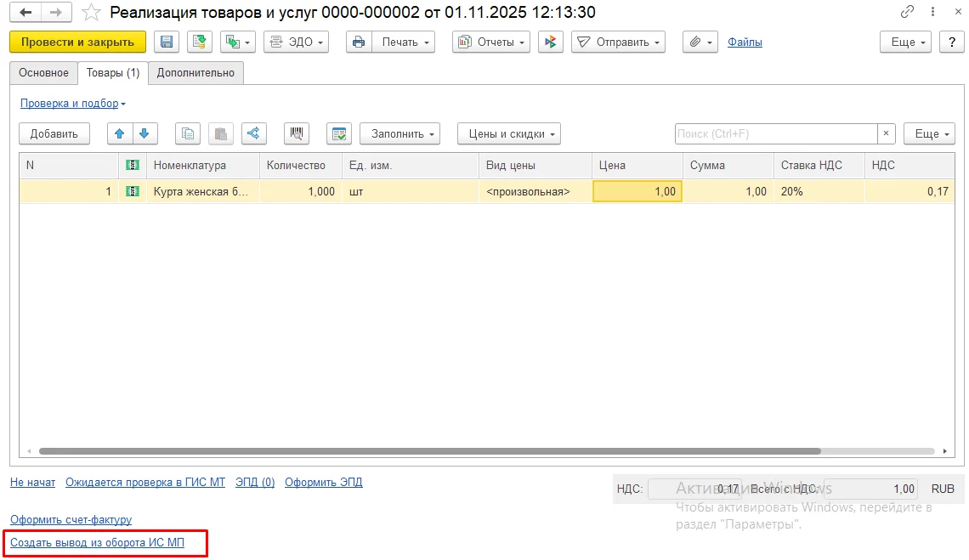Expand the ЭДО dropdown

296,42
